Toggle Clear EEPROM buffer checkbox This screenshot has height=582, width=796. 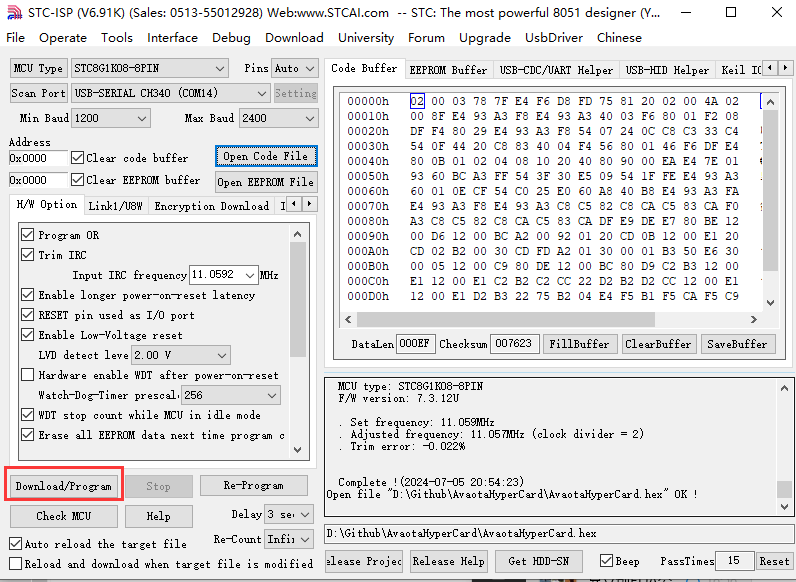[x=77, y=181]
